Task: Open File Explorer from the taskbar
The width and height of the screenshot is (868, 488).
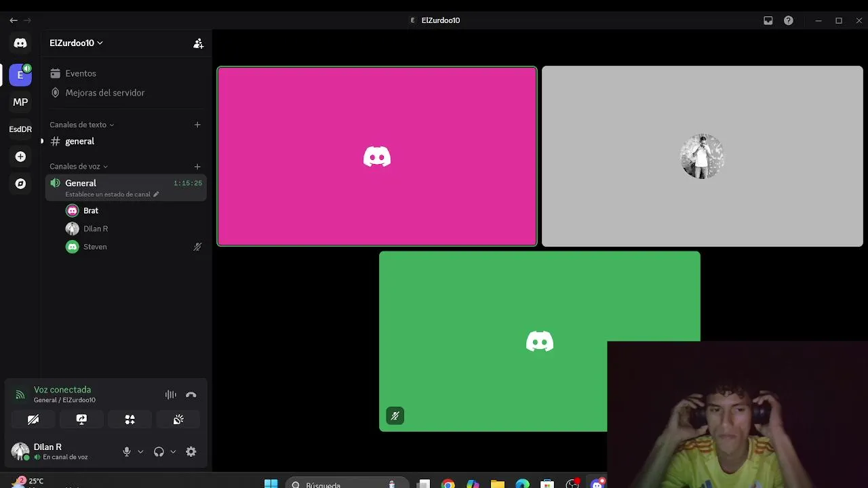Action: tap(498, 484)
